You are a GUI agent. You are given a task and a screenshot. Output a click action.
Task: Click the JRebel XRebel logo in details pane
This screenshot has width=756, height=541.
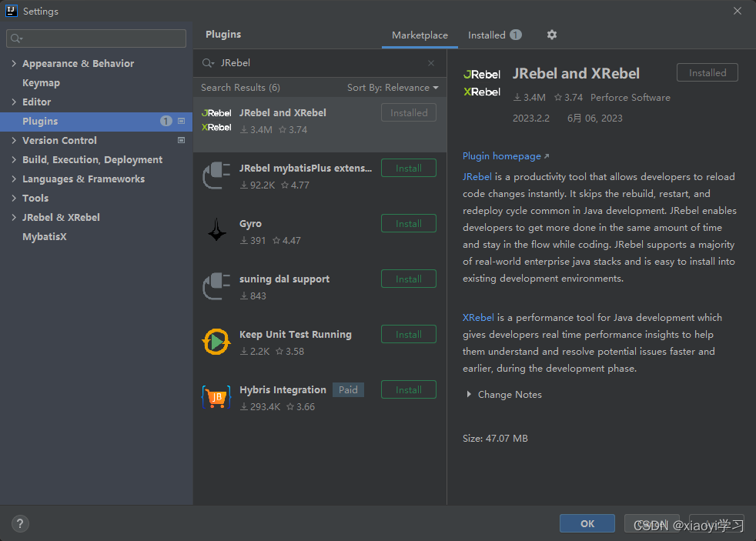click(x=482, y=83)
